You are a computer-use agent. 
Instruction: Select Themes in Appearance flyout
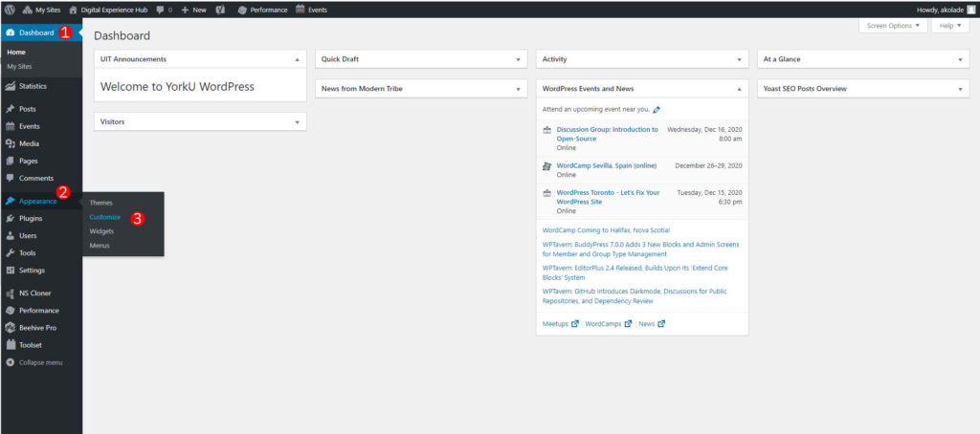click(x=100, y=203)
